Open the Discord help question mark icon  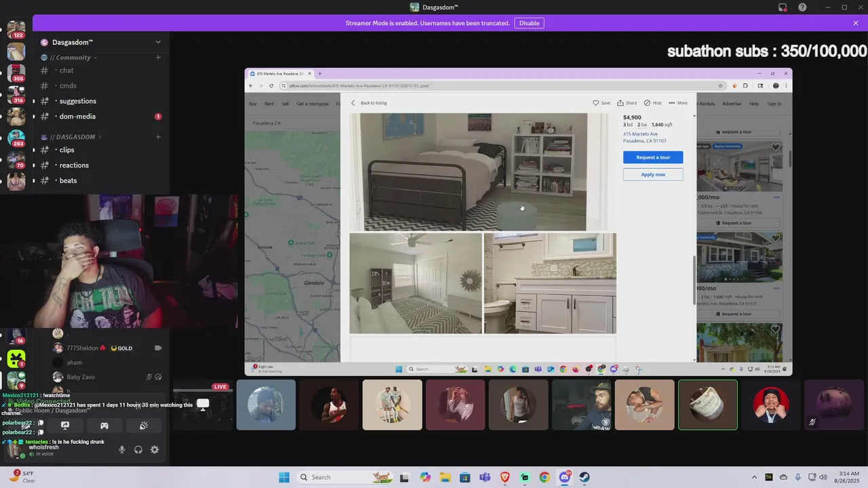coord(803,7)
